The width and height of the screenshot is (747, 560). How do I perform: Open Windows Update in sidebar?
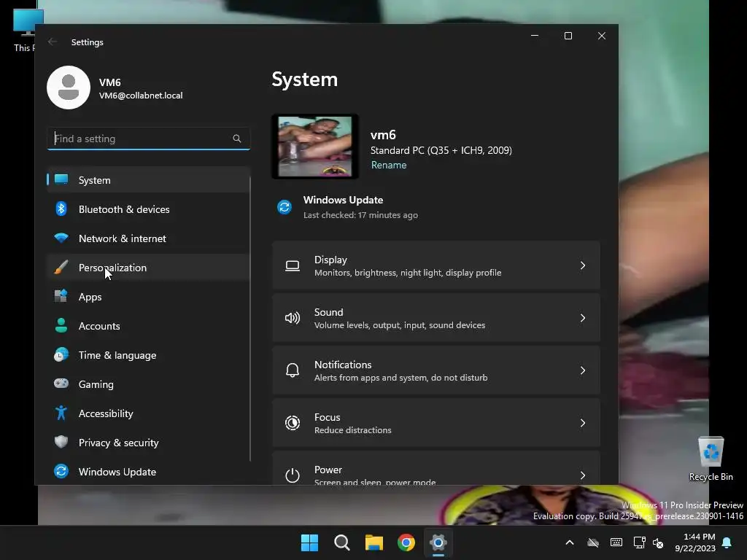(148, 472)
